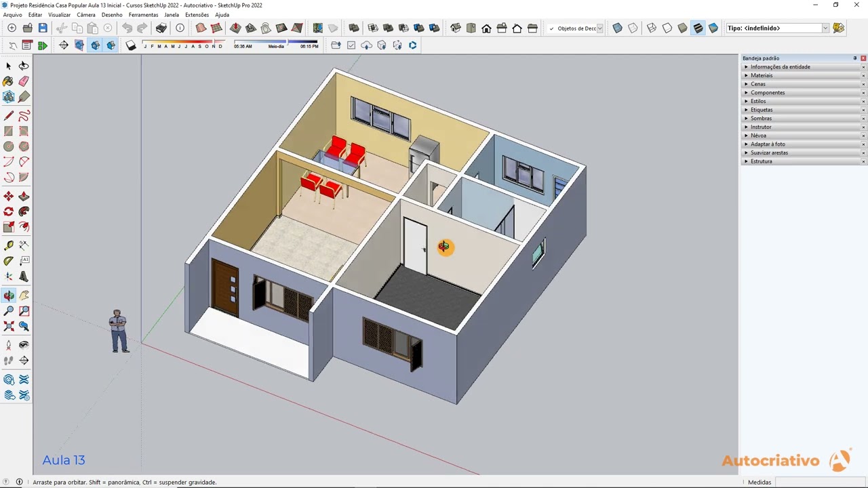Click the Save diskette icon

click(x=43, y=28)
